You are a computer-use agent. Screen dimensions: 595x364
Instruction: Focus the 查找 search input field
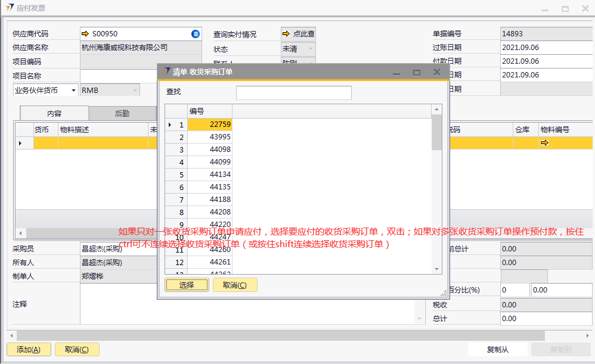293,93
